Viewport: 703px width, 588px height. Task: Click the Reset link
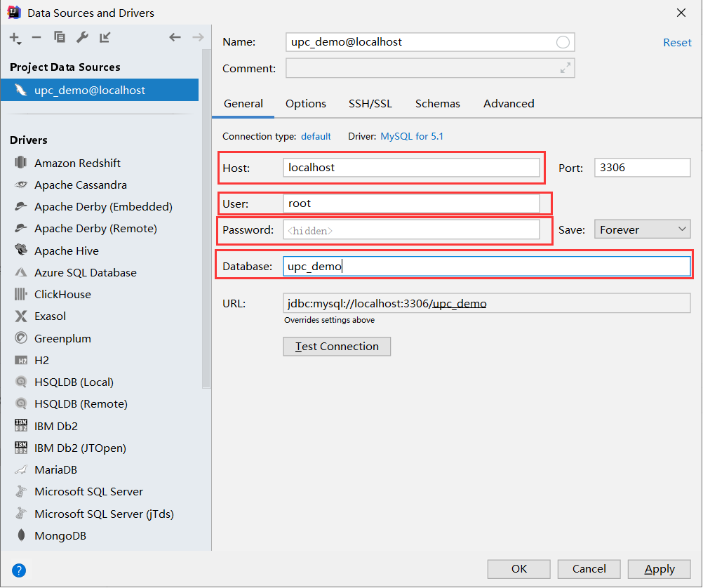tap(677, 43)
